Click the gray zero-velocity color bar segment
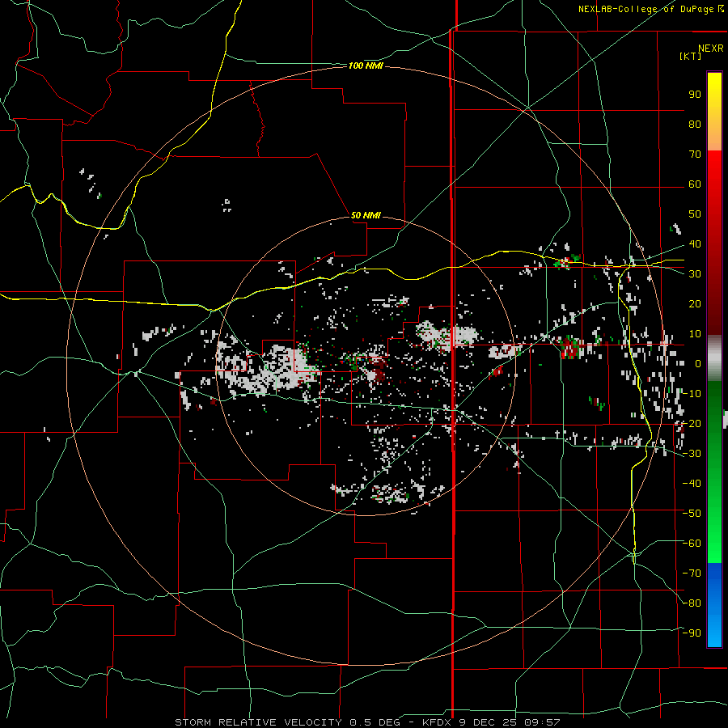Viewport: 728px width, 728px height. (714, 358)
